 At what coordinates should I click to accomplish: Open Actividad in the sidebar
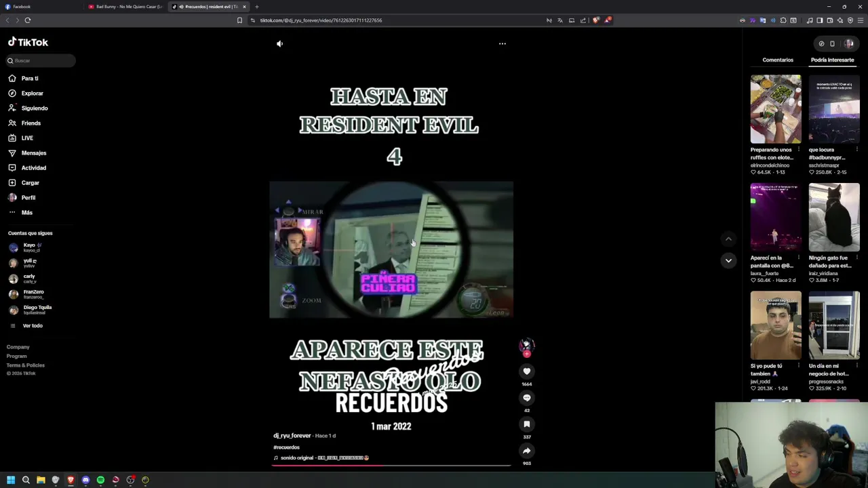(x=33, y=168)
